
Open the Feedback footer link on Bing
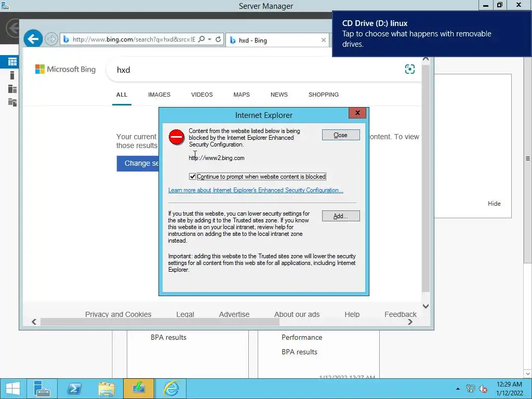coord(401,314)
